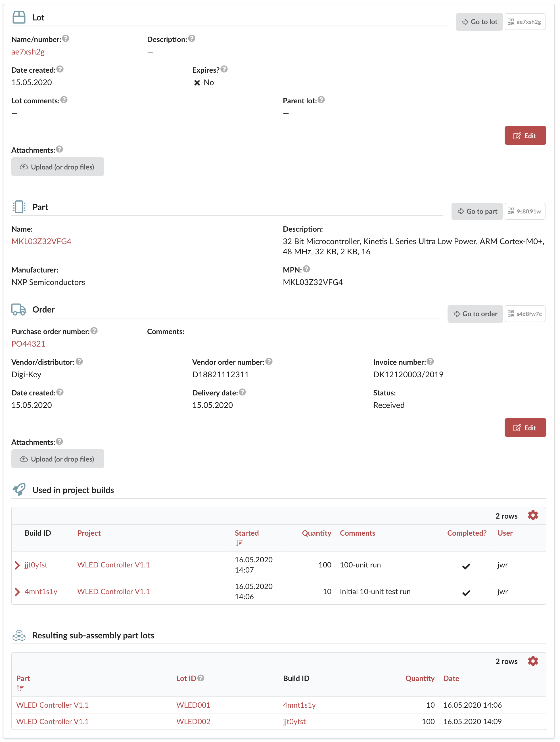560x742 pixels.
Task: Click help icon beside Parent lot
Action: click(x=321, y=100)
